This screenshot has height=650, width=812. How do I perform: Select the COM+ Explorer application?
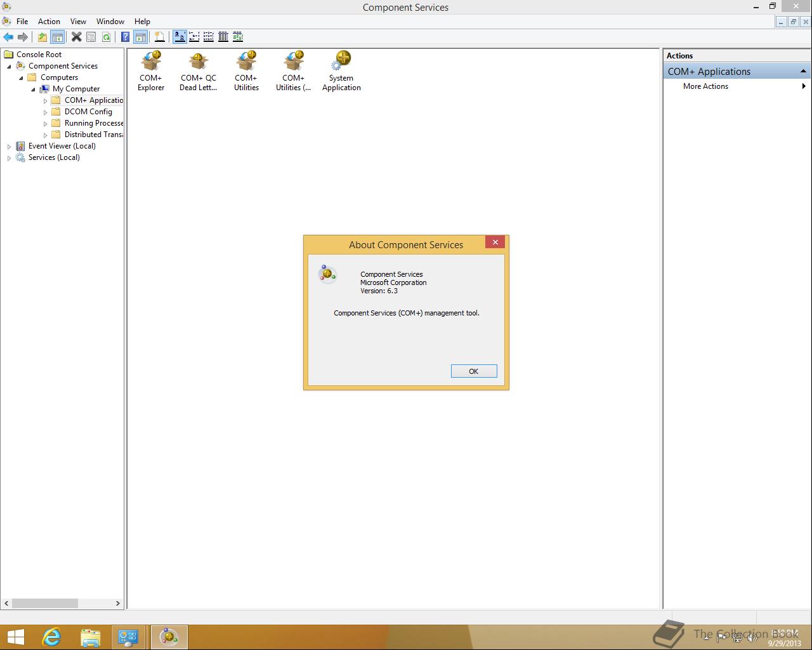[x=151, y=71]
